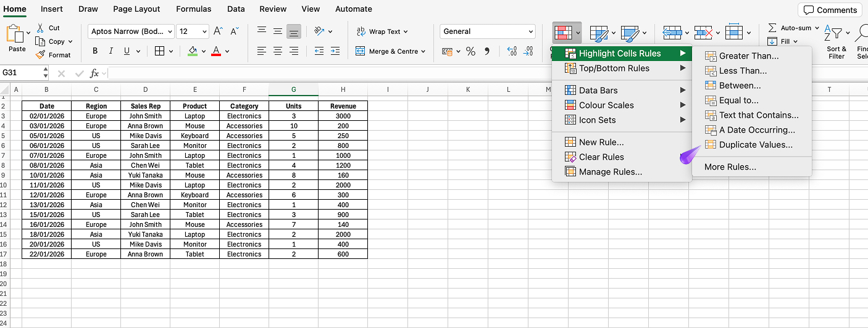The width and height of the screenshot is (868, 328).
Task: Click the Conditional Formatting icon
Action: click(562, 32)
